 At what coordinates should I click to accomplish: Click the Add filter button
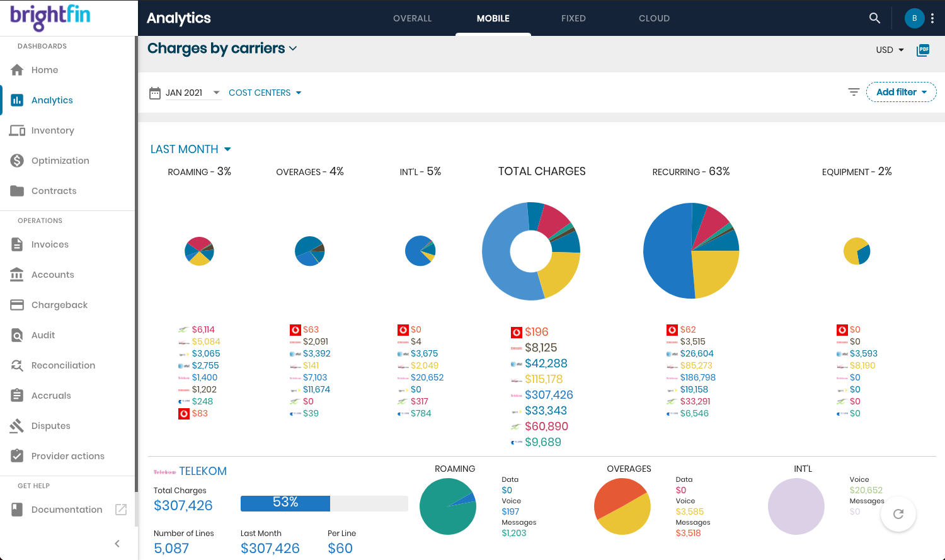[901, 92]
